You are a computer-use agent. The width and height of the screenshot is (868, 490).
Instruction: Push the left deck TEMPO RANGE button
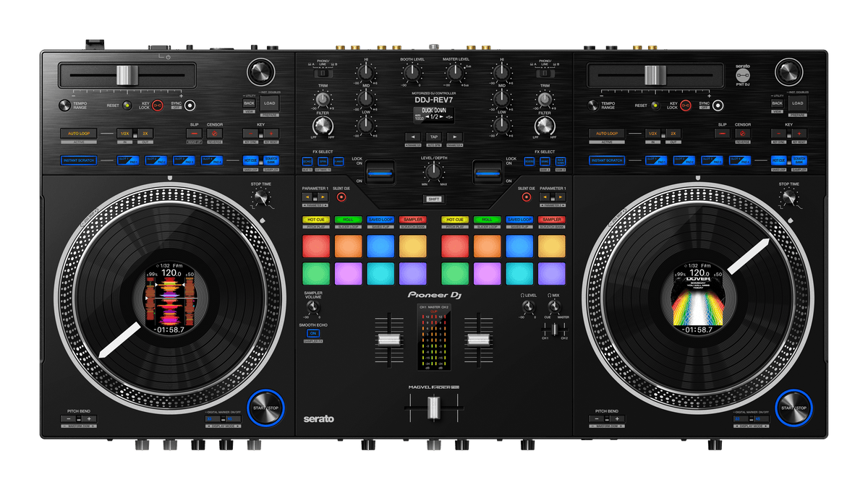[65, 106]
